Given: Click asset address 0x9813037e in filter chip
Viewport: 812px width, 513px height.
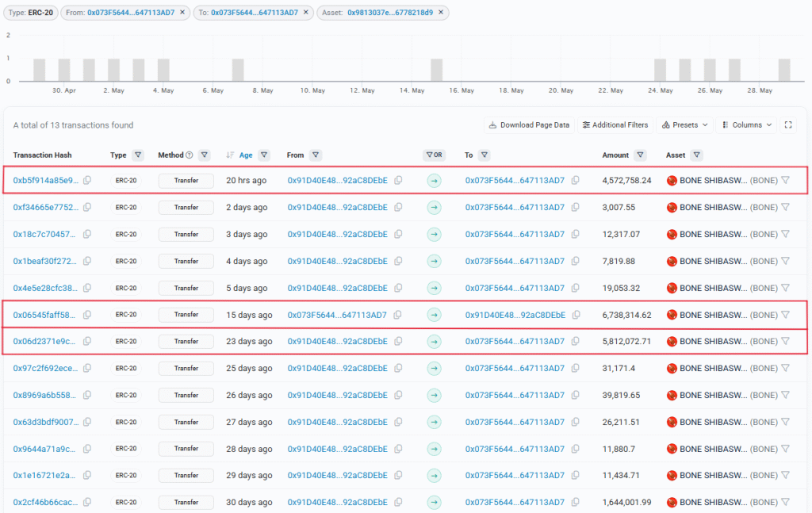Looking at the screenshot, I should coord(390,13).
